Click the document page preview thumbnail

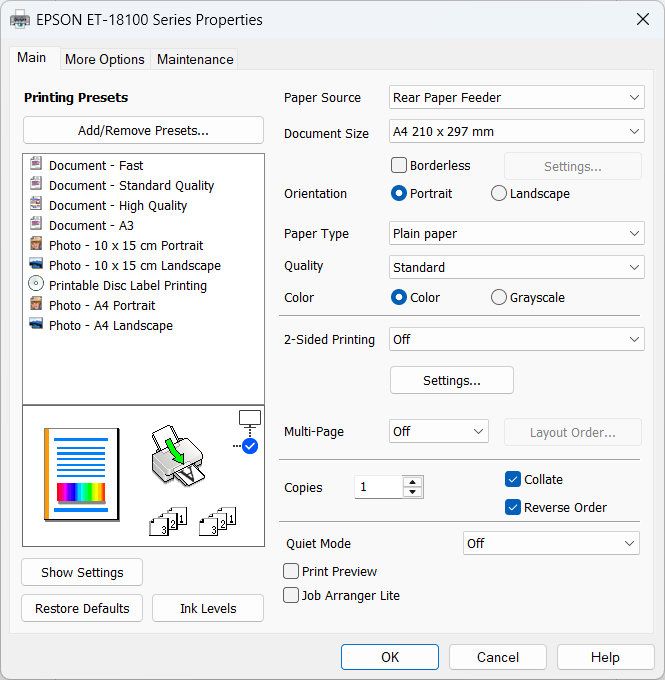click(82, 474)
